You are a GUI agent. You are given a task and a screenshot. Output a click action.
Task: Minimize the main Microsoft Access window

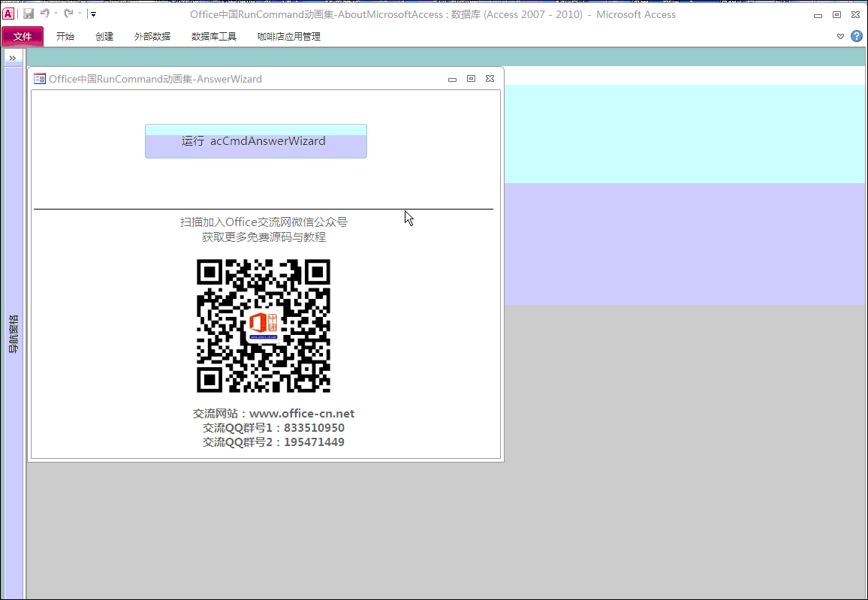[818, 15]
